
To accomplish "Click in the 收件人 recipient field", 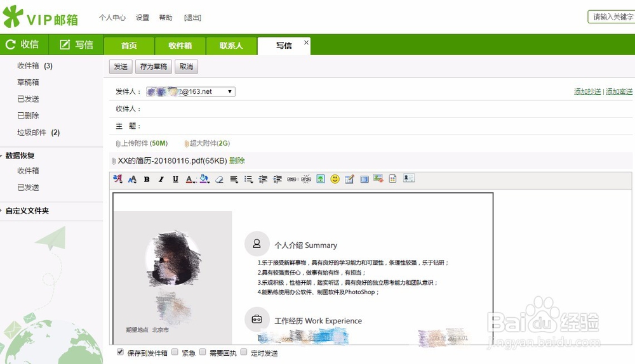I will tap(387, 109).
